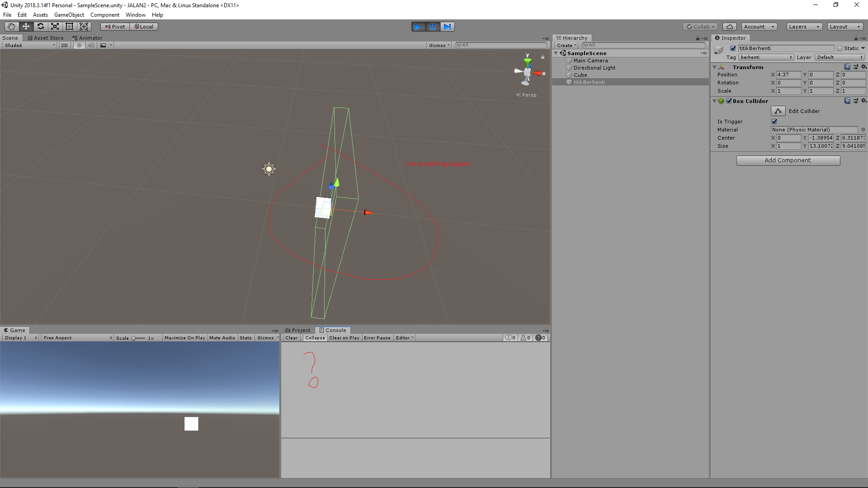Switch to the Asset Store tab
Screen dimensions: 868x488
[46, 38]
